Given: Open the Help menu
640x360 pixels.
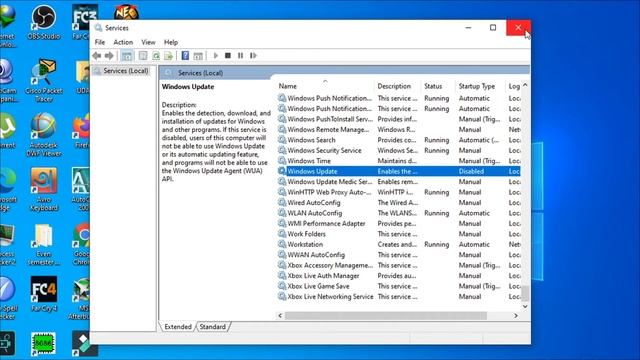Looking at the screenshot, I should [171, 42].
